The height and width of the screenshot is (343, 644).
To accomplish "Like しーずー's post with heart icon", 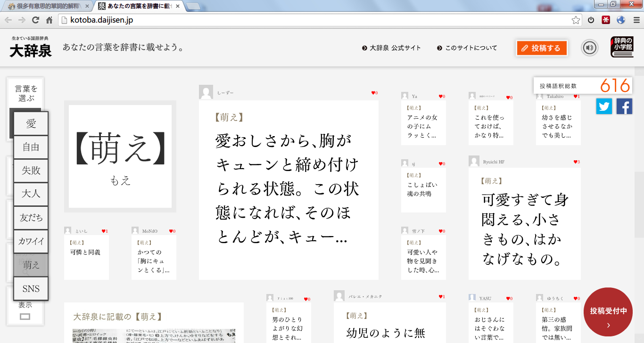I will point(375,93).
